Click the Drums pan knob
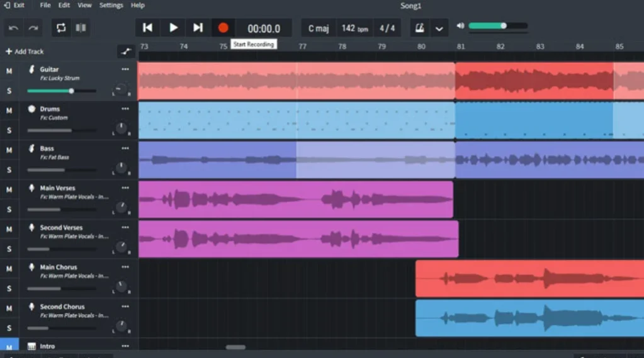Image resolution: width=644 pixels, height=358 pixels. [x=121, y=128]
